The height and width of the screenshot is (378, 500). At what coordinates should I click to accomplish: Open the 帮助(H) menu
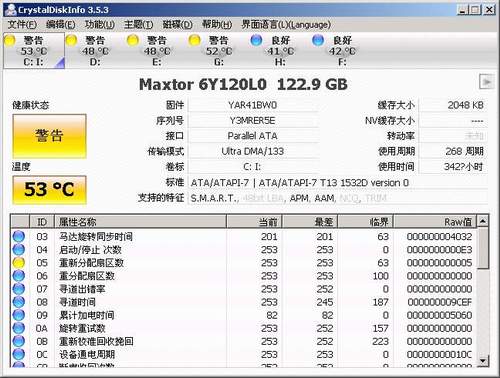coord(217,24)
